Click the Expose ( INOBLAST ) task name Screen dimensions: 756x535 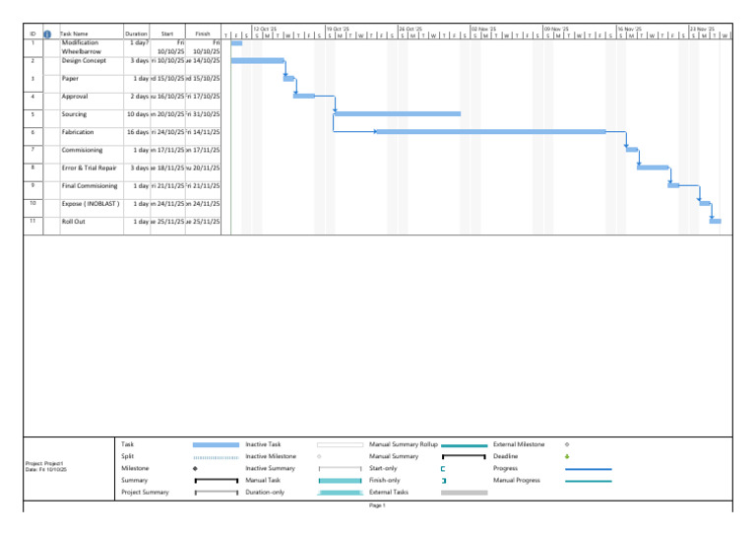pos(91,204)
